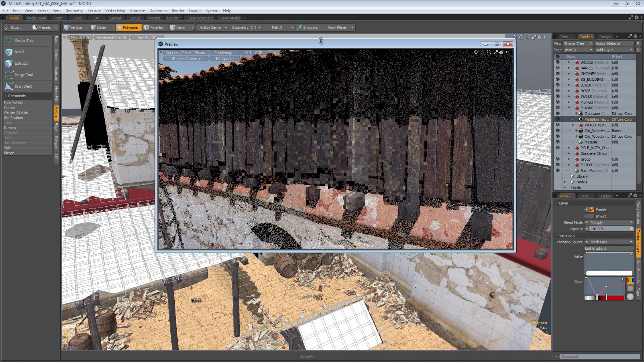Click the Advanced OpenGL viewport button

[x=111, y=38]
